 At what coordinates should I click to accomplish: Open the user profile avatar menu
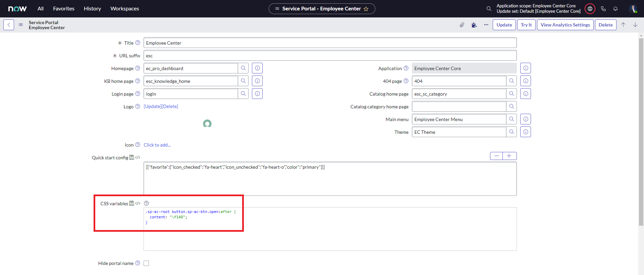(633, 9)
